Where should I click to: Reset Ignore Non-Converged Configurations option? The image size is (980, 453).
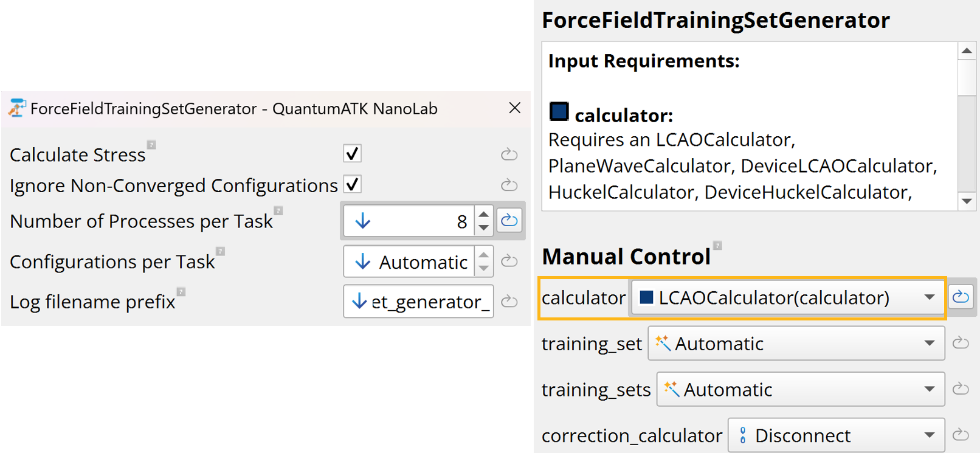tap(509, 185)
